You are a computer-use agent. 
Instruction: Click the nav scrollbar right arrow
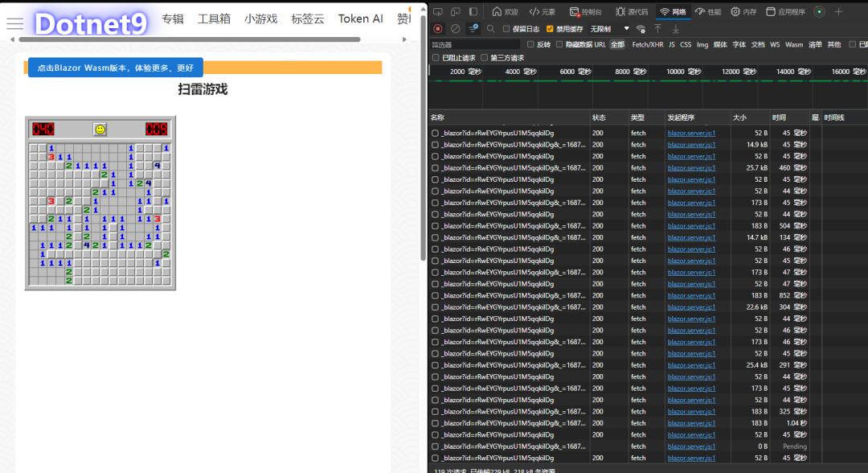[404, 39]
